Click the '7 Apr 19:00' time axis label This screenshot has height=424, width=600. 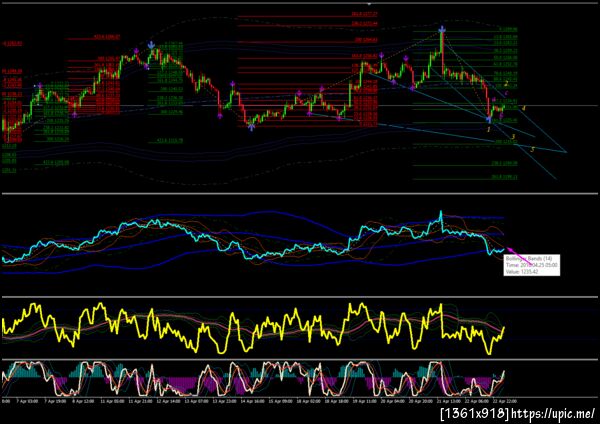(x=55, y=401)
